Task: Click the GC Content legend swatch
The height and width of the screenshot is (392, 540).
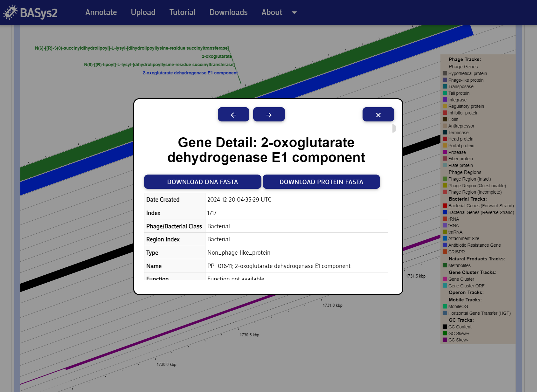Action: 445,327
